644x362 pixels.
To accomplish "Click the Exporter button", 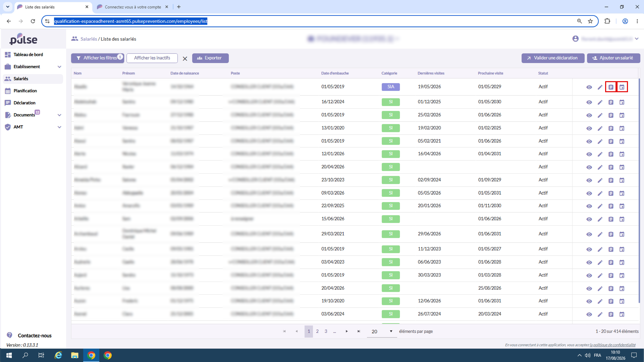I will coord(210,58).
